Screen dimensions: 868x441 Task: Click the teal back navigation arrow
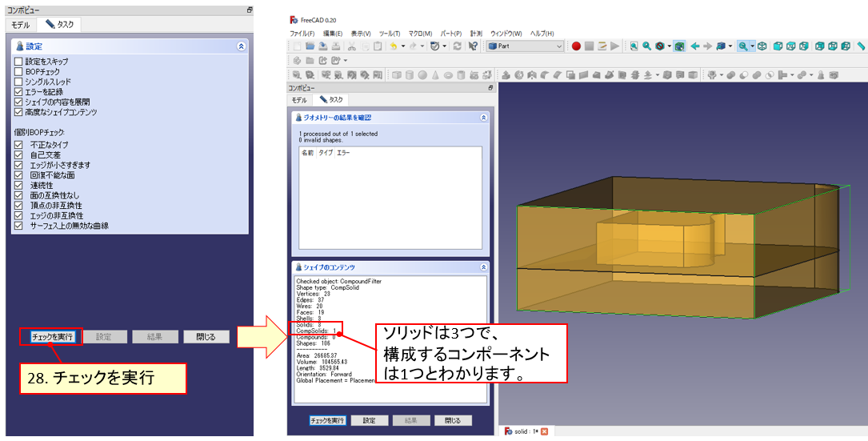pyautogui.click(x=694, y=46)
